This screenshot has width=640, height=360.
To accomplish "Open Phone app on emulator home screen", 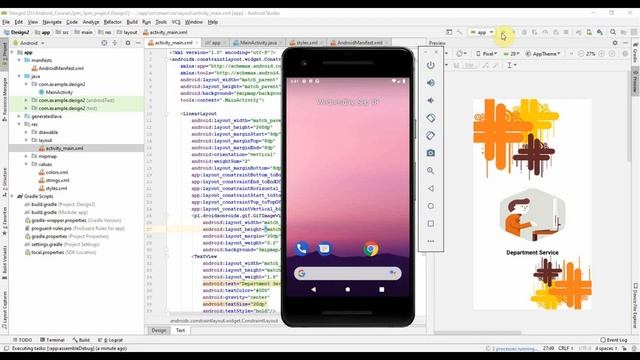I will point(302,249).
